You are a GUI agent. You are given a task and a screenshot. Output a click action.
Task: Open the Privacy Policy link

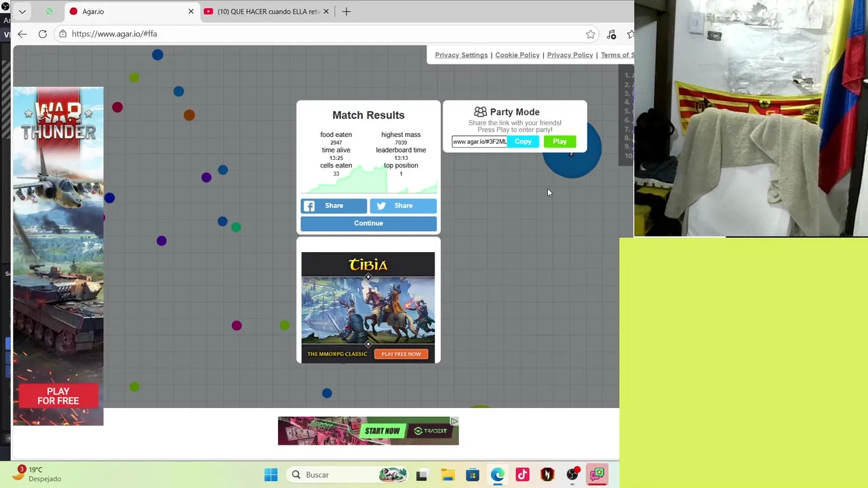(x=570, y=55)
